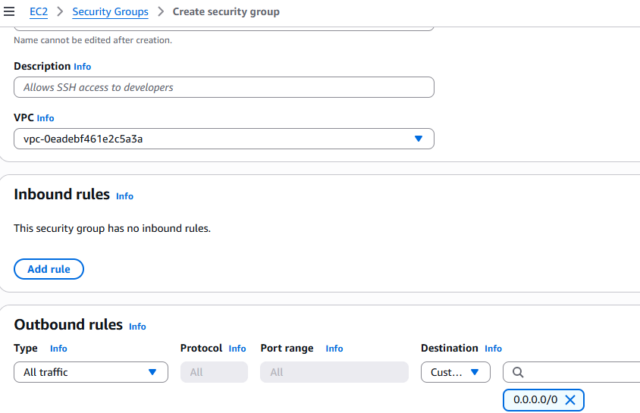The image size is (640, 413).
Task: Open Info link beside Type label
Action: pos(59,349)
